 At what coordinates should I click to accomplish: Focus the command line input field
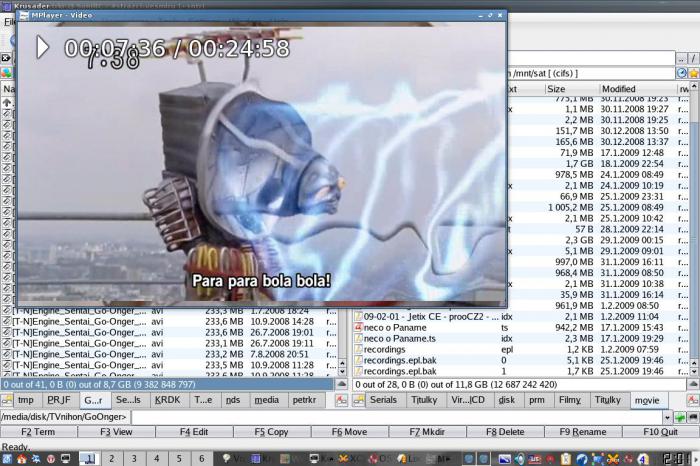point(397,418)
